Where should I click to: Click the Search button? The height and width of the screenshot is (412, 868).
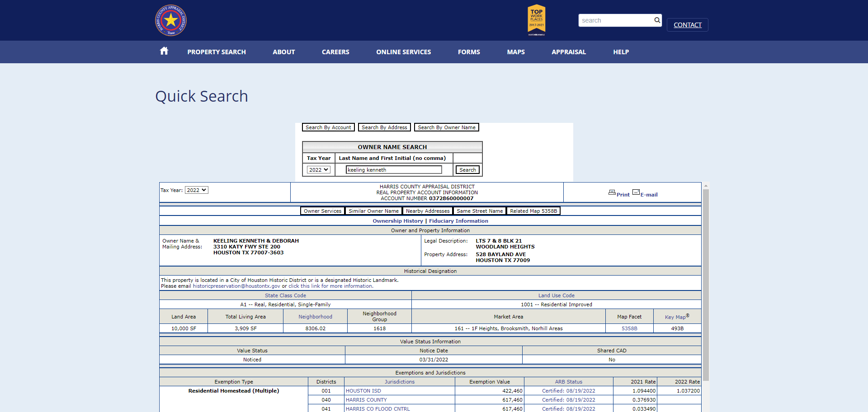pos(468,170)
